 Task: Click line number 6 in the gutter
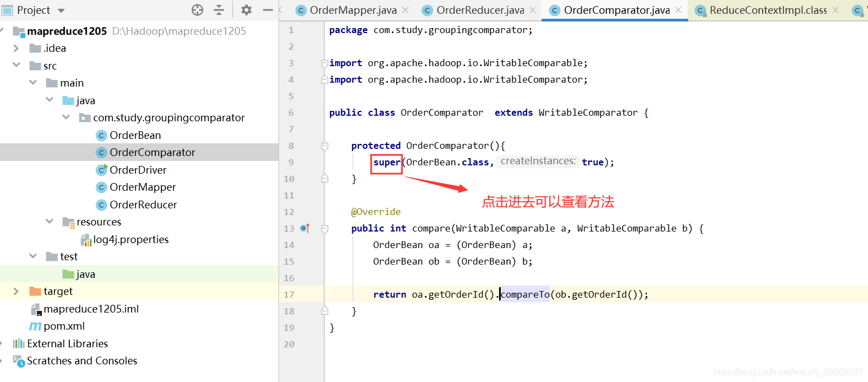point(291,112)
